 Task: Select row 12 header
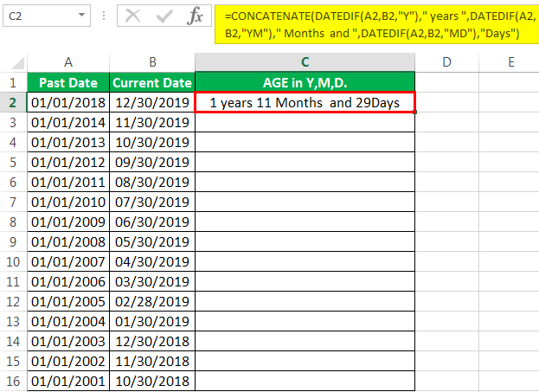(x=13, y=301)
